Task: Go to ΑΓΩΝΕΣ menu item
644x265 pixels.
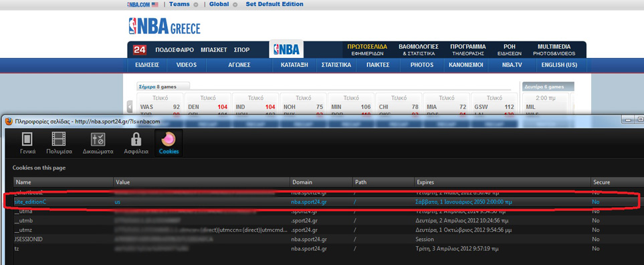Action: click(x=239, y=65)
